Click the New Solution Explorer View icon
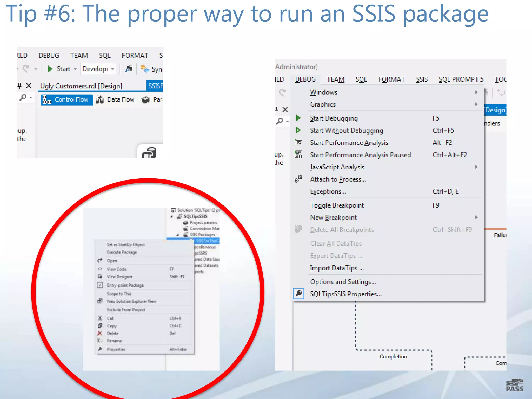Image resolution: width=532 pixels, height=399 pixels. pyautogui.click(x=100, y=301)
